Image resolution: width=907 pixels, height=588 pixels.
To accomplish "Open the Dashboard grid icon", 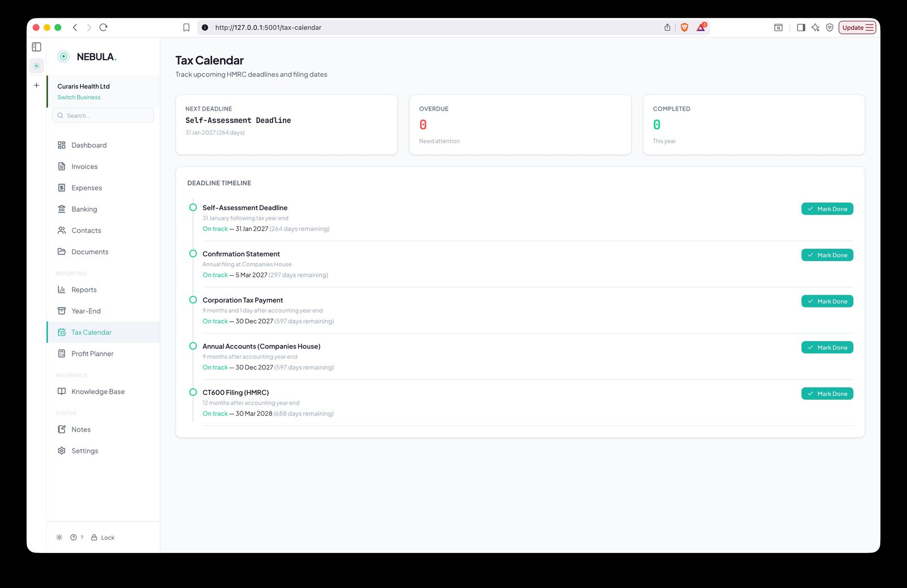I will 62,145.
